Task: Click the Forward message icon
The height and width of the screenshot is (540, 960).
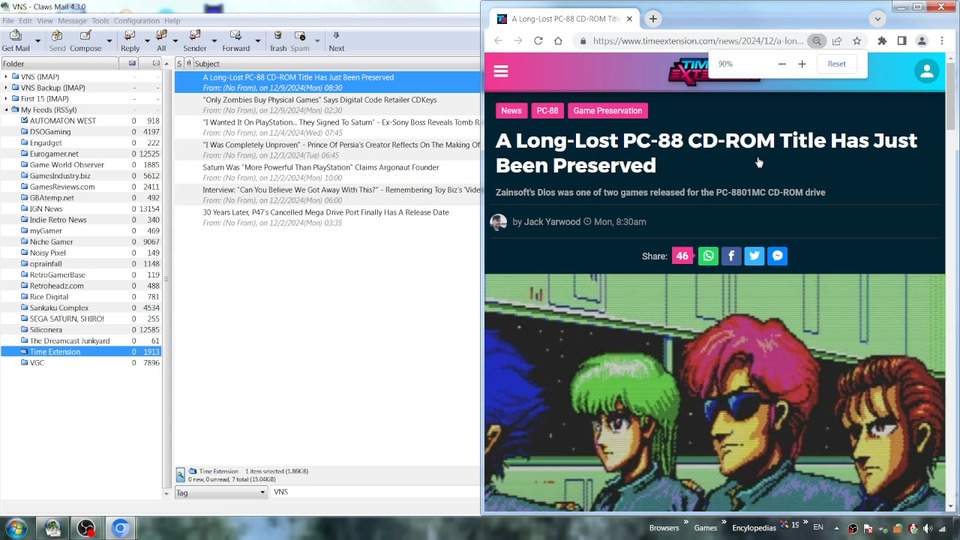Action: coord(236,36)
